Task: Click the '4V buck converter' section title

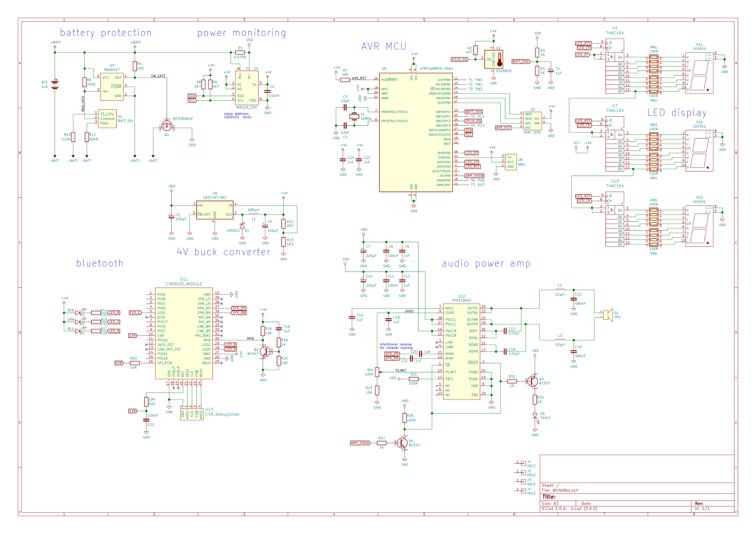Action: click(x=224, y=252)
